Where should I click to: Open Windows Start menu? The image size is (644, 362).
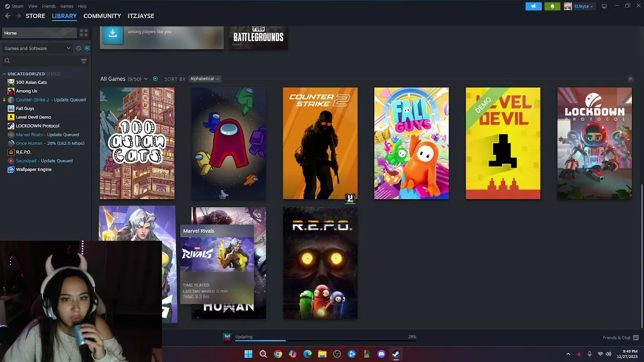(x=248, y=354)
